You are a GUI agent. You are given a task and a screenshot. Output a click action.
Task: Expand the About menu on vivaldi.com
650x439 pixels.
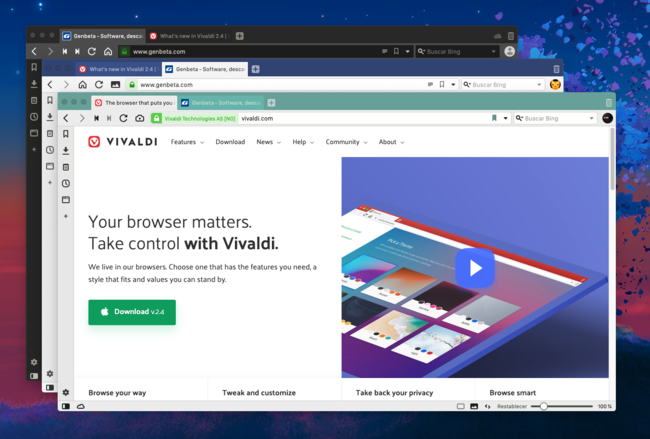coord(391,142)
